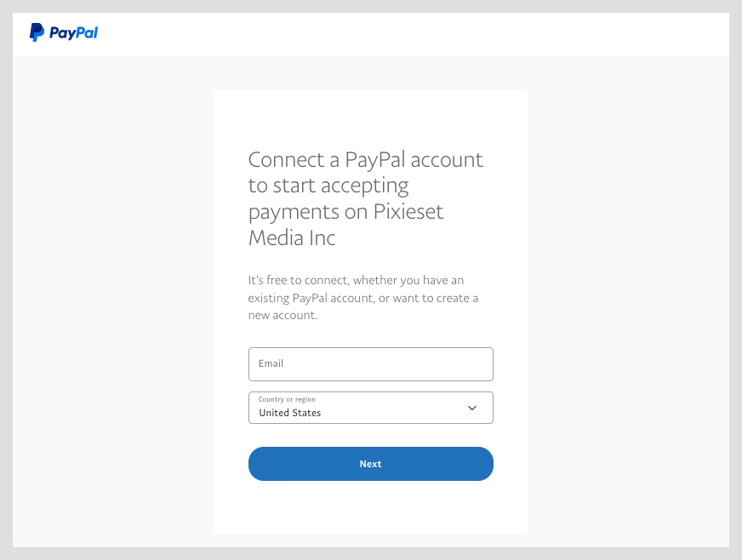
Task: Click the "Next" label text
Action: click(370, 464)
